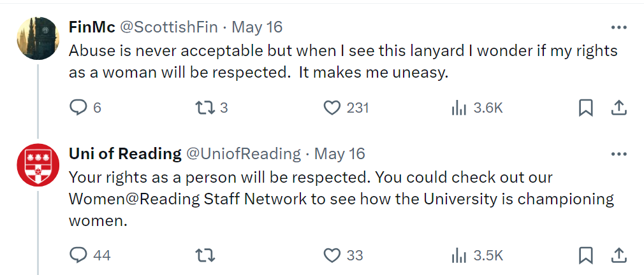This screenshot has width=644, height=275.
Task: Share FinMc's tweet
Action: click(x=618, y=108)
